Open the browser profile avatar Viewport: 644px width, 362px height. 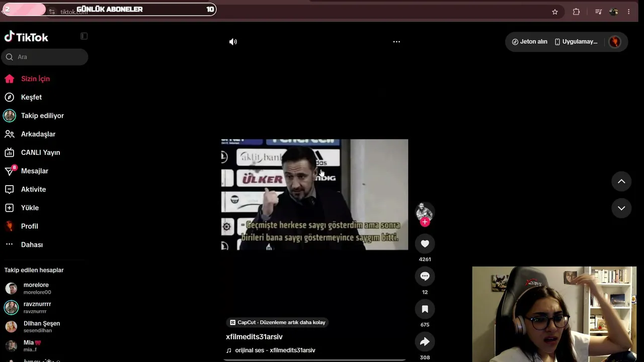[x=613, y=12]
